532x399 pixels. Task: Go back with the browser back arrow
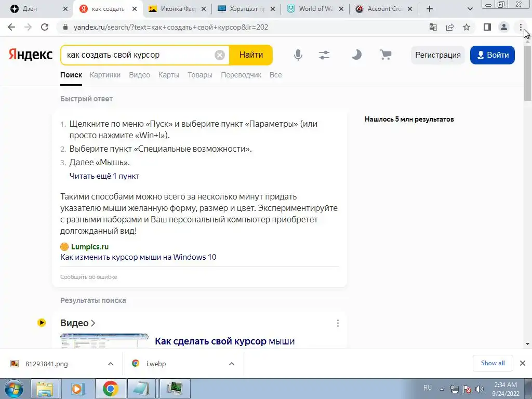(11, 27)
